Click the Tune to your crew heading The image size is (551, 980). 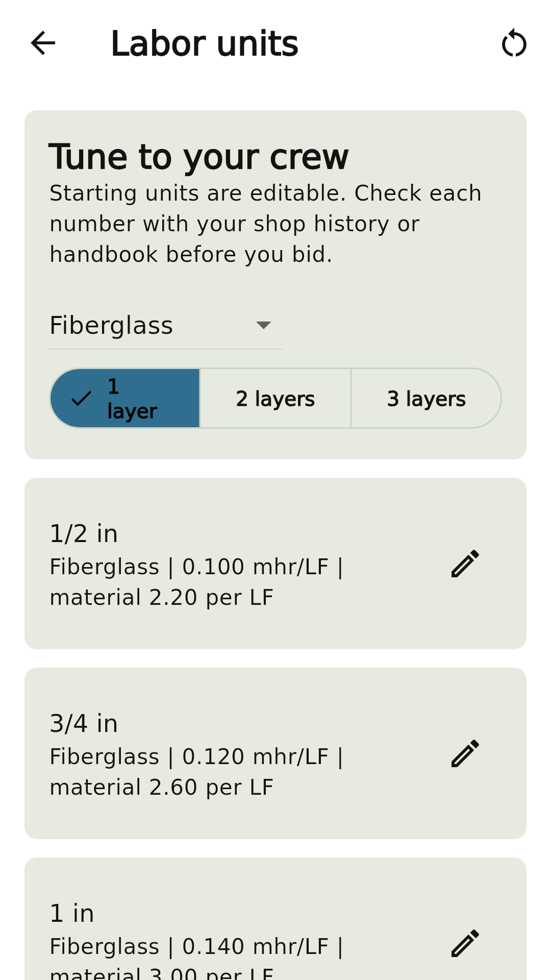pos(199,157)
